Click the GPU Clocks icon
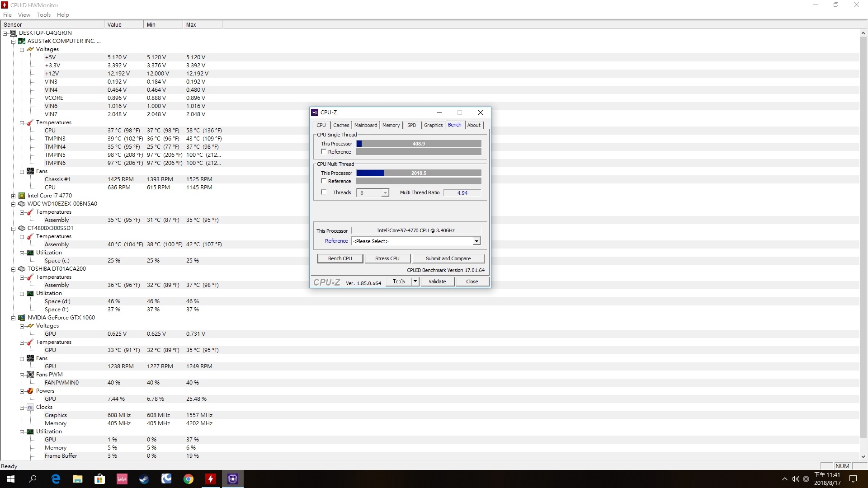The image size is (868, 488). pyautogui.click(x=30, y=407)
